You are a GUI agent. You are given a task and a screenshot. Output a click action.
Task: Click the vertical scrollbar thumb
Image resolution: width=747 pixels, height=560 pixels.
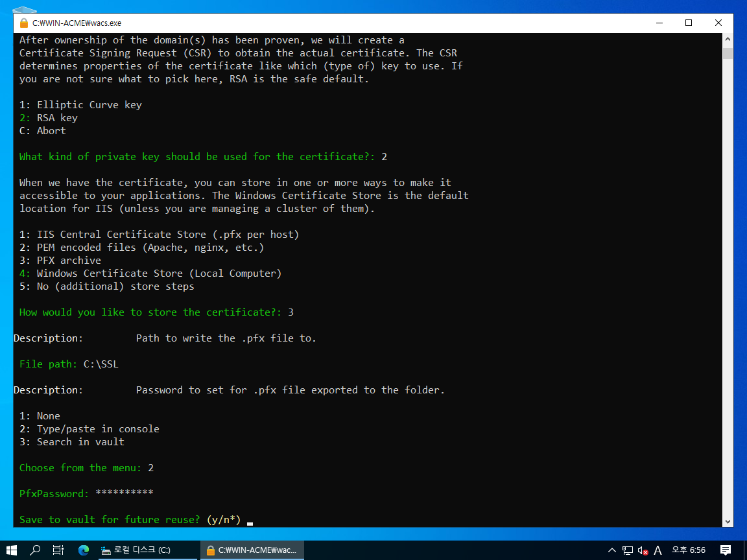click(x=728, y=53)
